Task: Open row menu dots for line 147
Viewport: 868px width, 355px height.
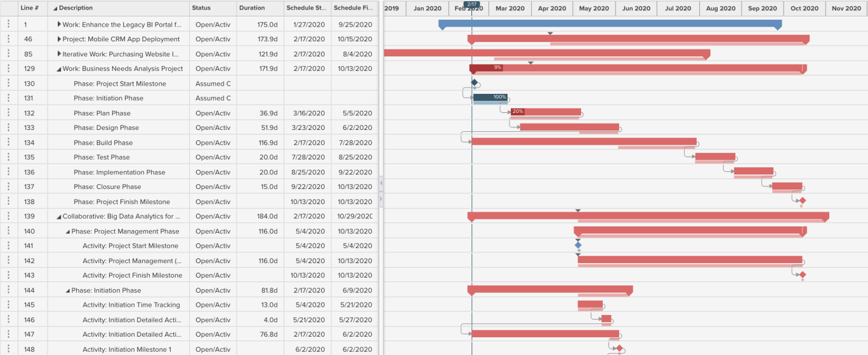Action: pyautogui.click(x=8, y=334)
